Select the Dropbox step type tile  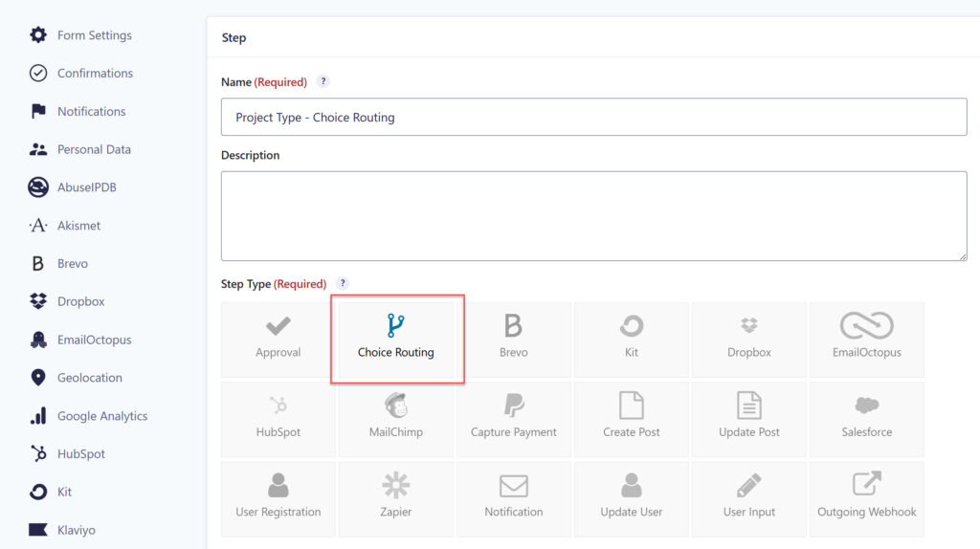(x=748, y=340)
